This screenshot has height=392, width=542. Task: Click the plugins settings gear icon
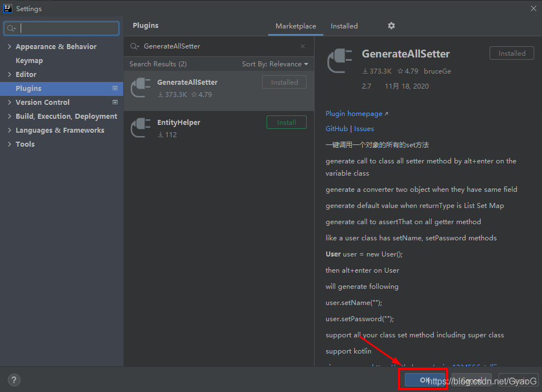pos(391,26)
